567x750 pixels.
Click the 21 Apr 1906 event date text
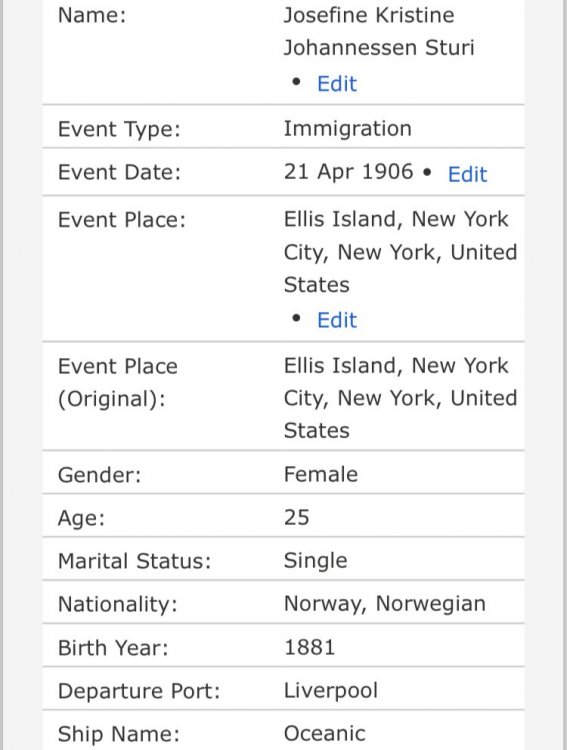click(348, 172)
